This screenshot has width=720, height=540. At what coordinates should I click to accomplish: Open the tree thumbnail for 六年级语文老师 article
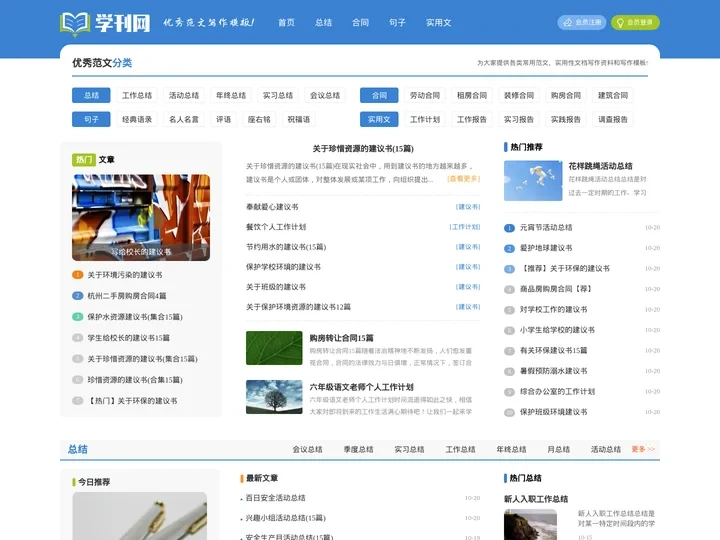pos(274,397)
